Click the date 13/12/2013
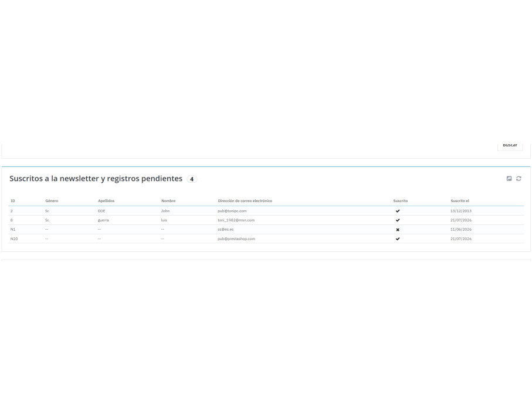Viewport: 532px width, 406px height. pyautogui.click(x=461, y=211)
